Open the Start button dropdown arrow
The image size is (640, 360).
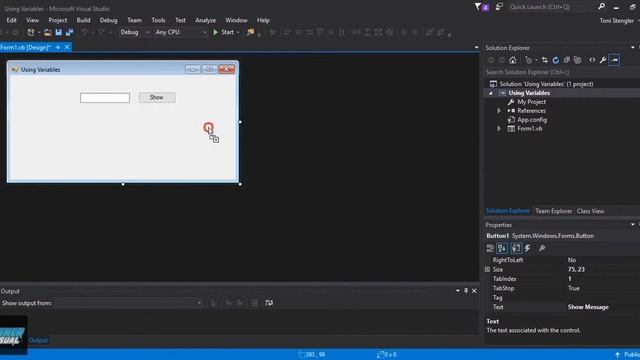click(238, 32)
